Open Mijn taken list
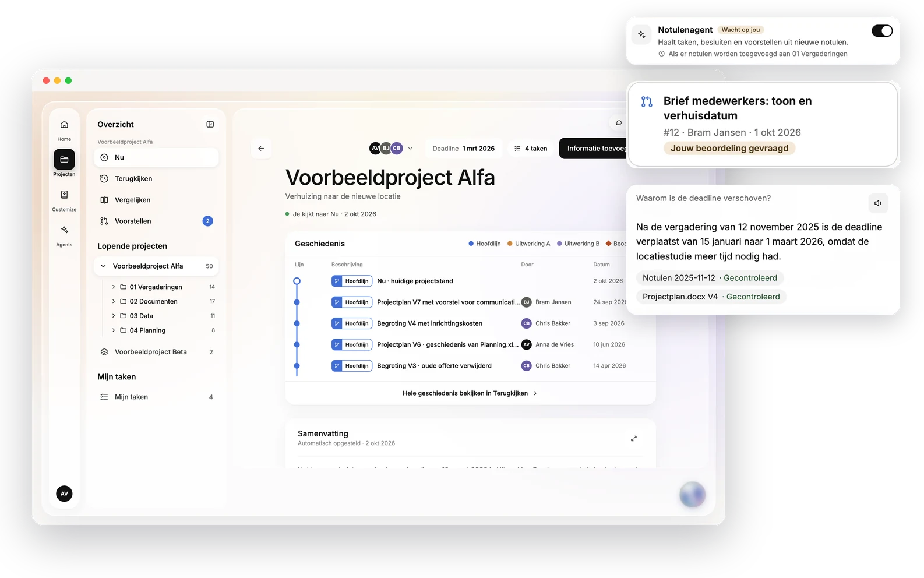Image resolution: width=924 pixels, height=578 pixels. pyautogui.click(x=156, y=397)
